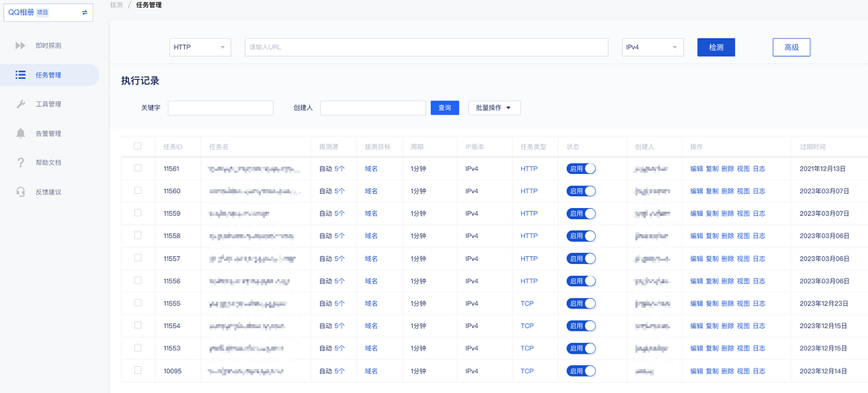
Task: Toggle the 启用 switch for task 10095
Action: coord(581,371)
